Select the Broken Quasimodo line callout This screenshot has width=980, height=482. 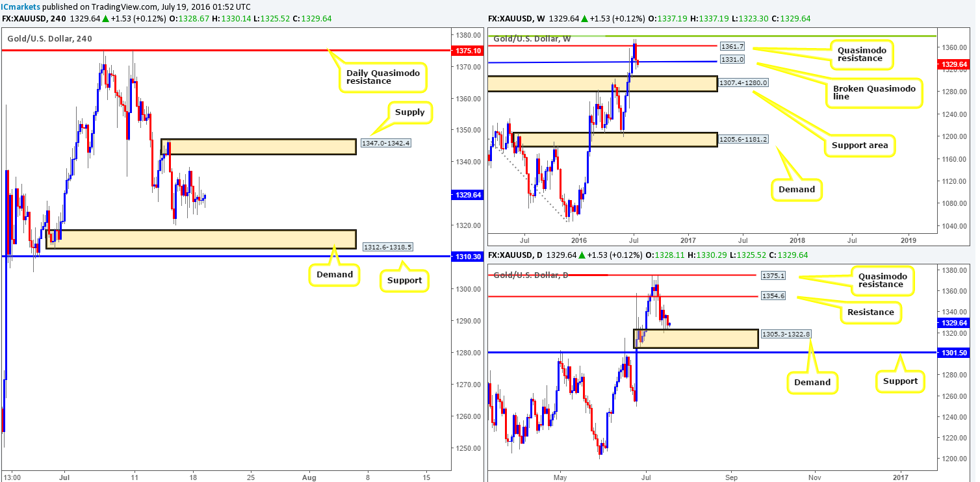[874, 92]
